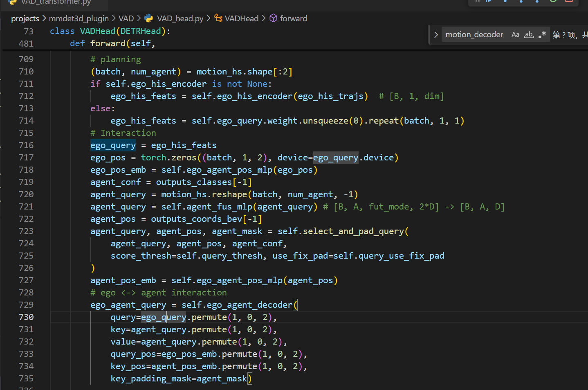Open the mmdet3d_plugin breadcrumb dropdown

tap(79, 18)
